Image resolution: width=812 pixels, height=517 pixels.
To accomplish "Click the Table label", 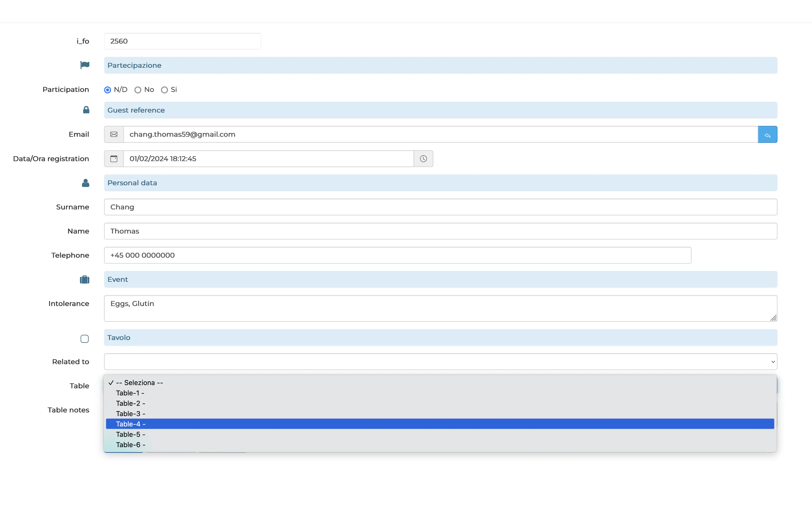I will click(x=79, y=386).
